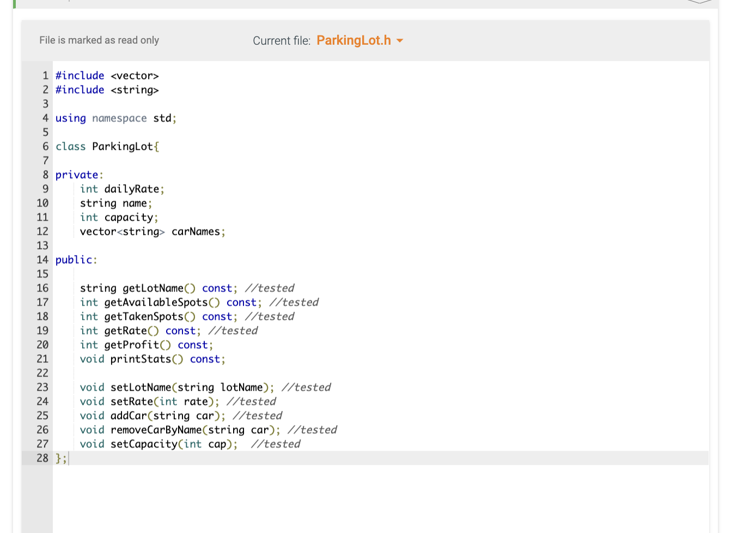The height and width of the screenshot is (533, 756).
Task: Select the class ParkingLot declaration line
Action: pyautogui.click(x=107, y=146)
